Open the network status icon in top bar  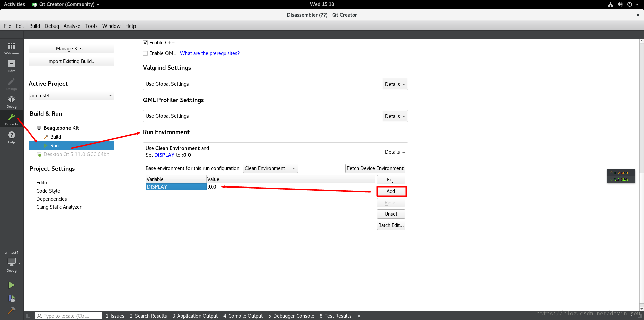(x=610, y=4)
